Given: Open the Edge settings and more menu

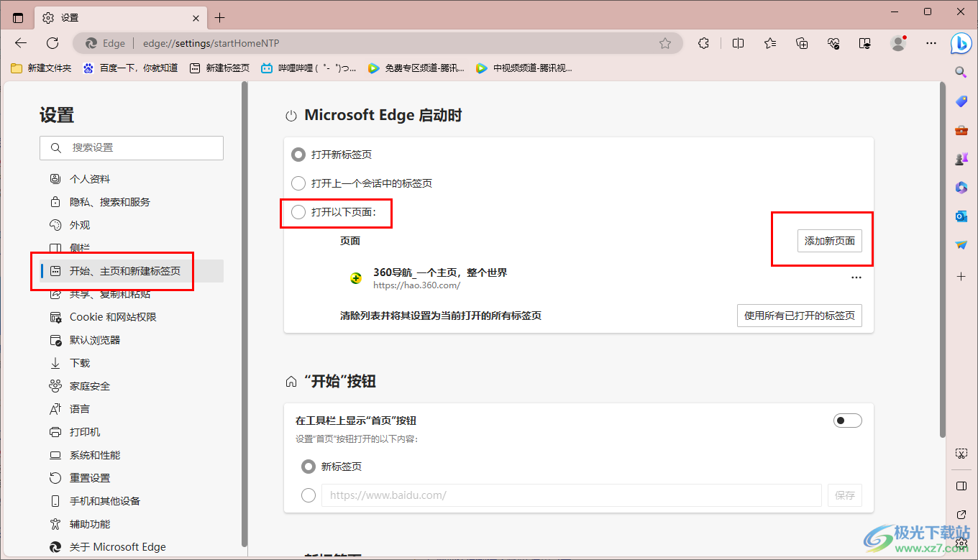Looking at the screenshot, I should (931, 43).
